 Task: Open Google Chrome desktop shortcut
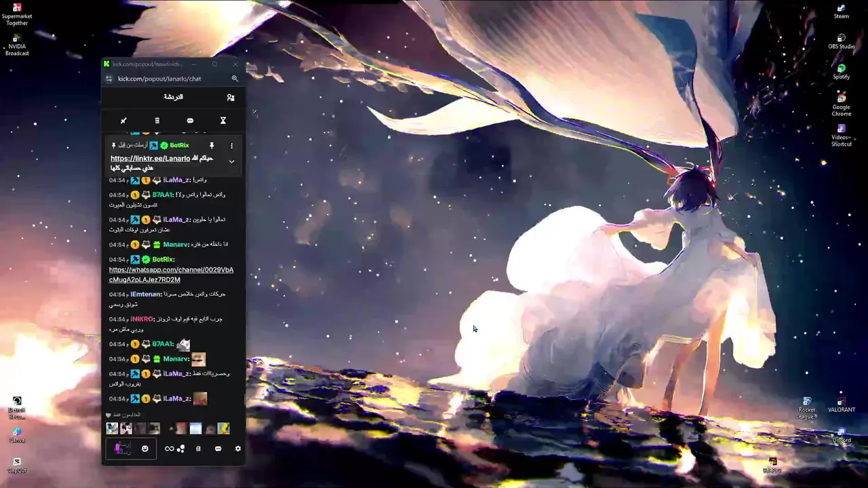pyautogui.click(x=842, y=105)
